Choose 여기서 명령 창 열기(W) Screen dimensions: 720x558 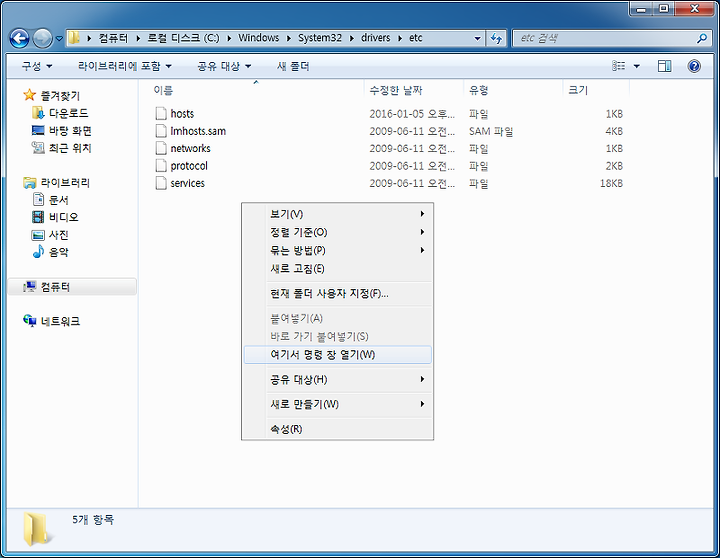coord(338,355)
